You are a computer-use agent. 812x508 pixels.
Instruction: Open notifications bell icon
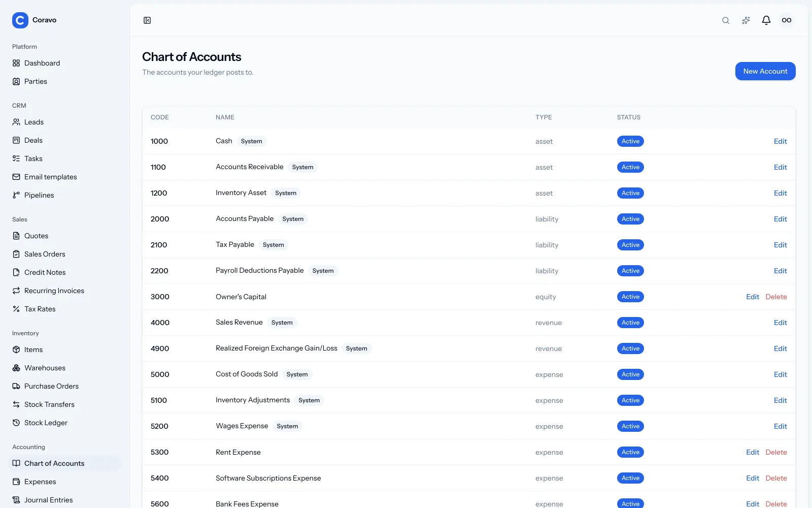point(766,20)
